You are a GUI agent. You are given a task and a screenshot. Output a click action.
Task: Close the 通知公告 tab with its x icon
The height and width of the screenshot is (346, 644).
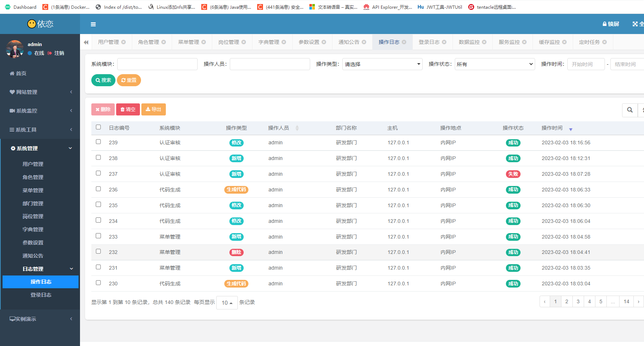click(x=364, y=42)
